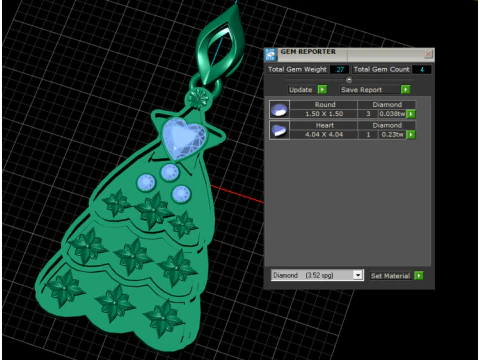This screenshot has width=480, height=360.
Task: Click the 1.50 X 1.50 size cell
Action: (324, 114)
